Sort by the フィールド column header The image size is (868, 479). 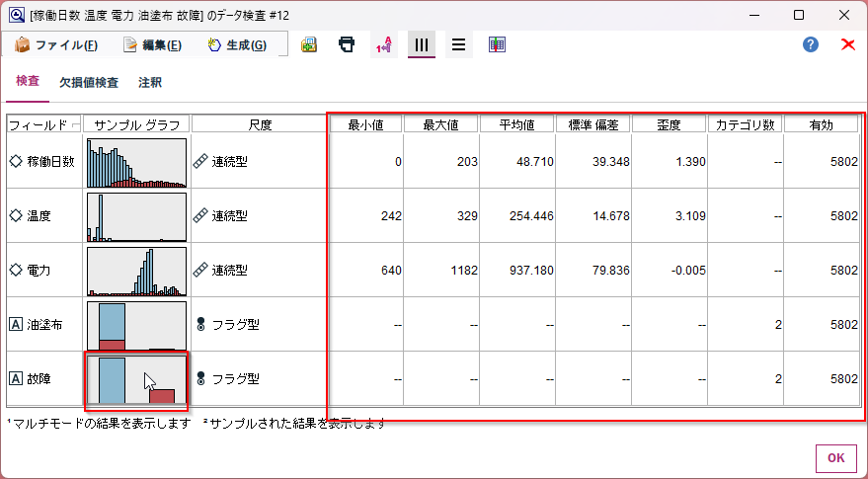tap(44, 124)
